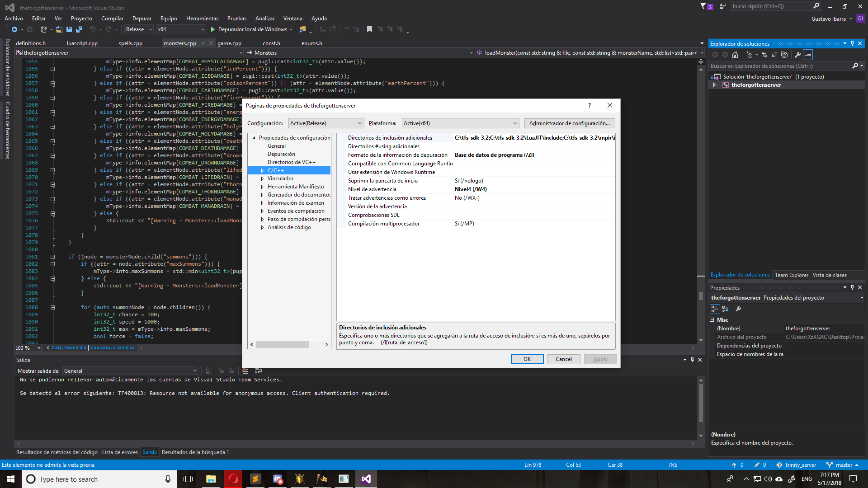Open Mostrar salida de General dropdown

(x=130, y=371)
